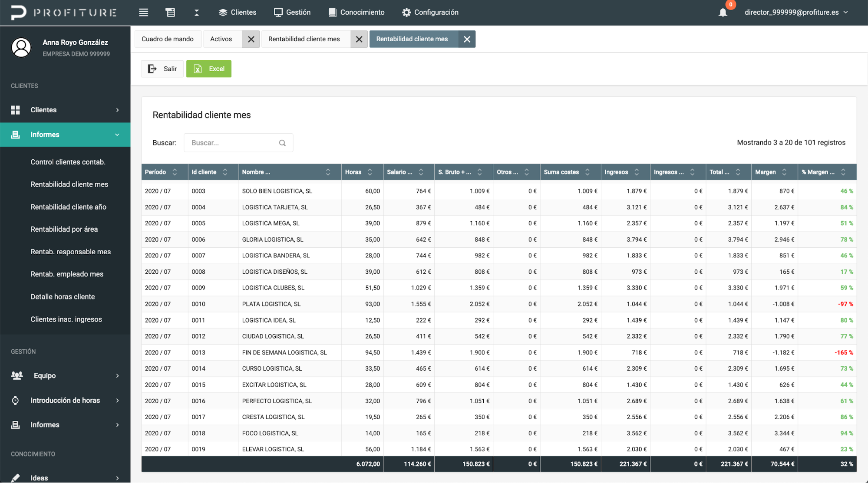
Task: Switch to the Cuadro de mando tab
Action: [168, 39]
